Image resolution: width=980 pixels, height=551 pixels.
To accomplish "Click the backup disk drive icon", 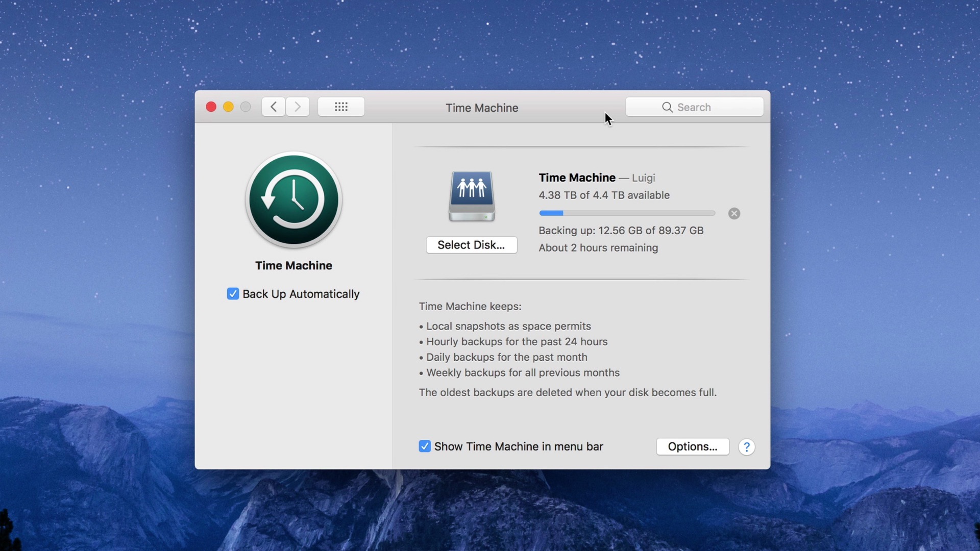I will pos(471,196).
